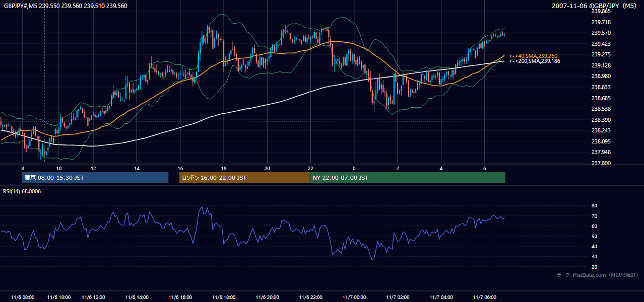Click the 11/6 12:00 date label
Screen dimensions: 644x302
pyautogui.click(x=93, y=297)
